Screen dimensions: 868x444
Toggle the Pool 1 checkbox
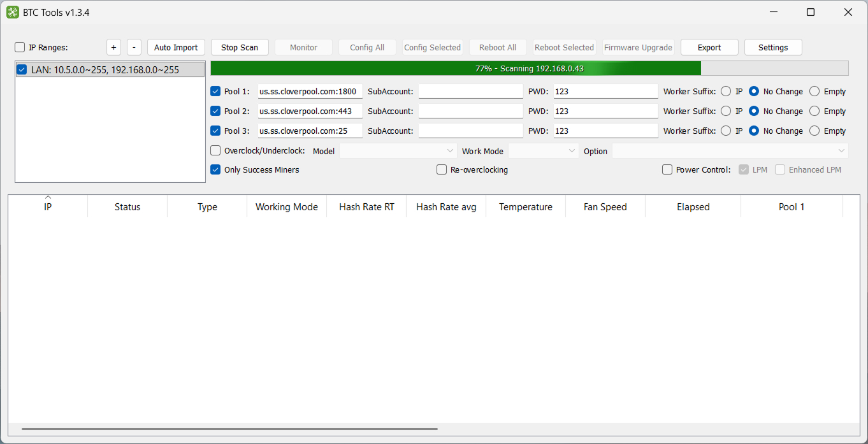(x=215, y=91)
